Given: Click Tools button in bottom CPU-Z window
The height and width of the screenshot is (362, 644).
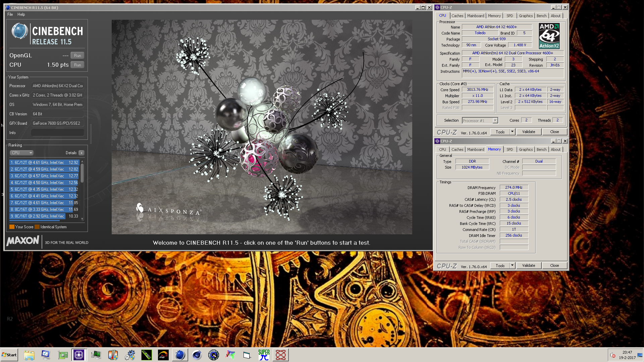Looking at the screenshot, I should (500, 266).
